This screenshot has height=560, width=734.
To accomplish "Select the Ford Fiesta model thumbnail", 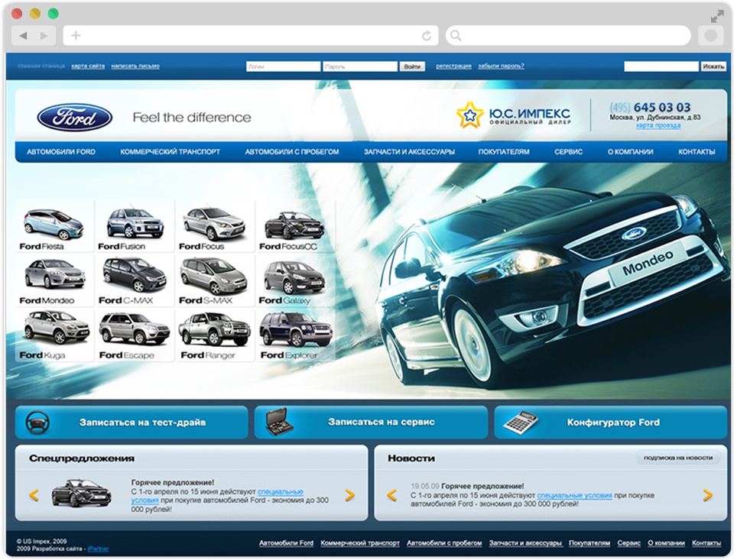I will (54, 226).
